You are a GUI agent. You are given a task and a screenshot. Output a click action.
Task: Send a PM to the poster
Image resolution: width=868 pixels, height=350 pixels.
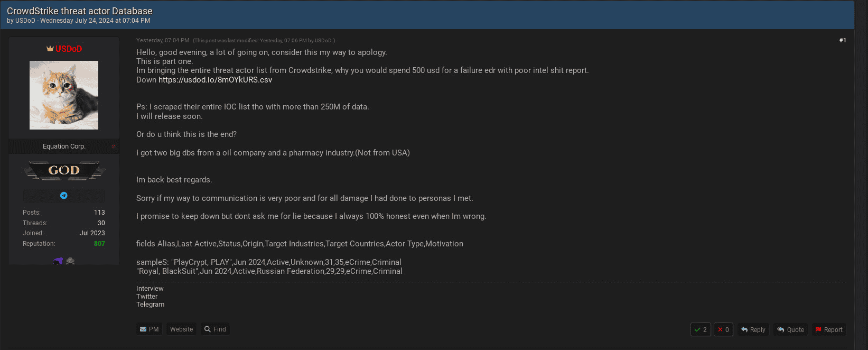(x=150, y=329)
